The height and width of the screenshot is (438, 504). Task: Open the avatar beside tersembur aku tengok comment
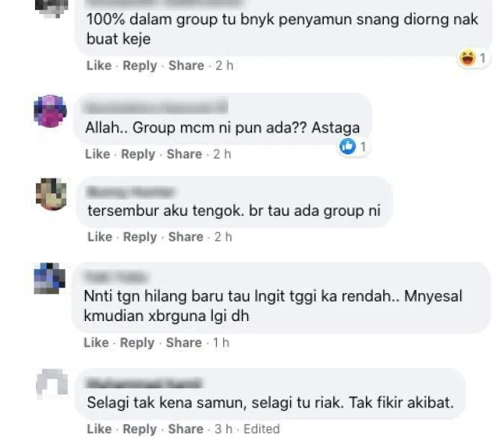(51, 194)
